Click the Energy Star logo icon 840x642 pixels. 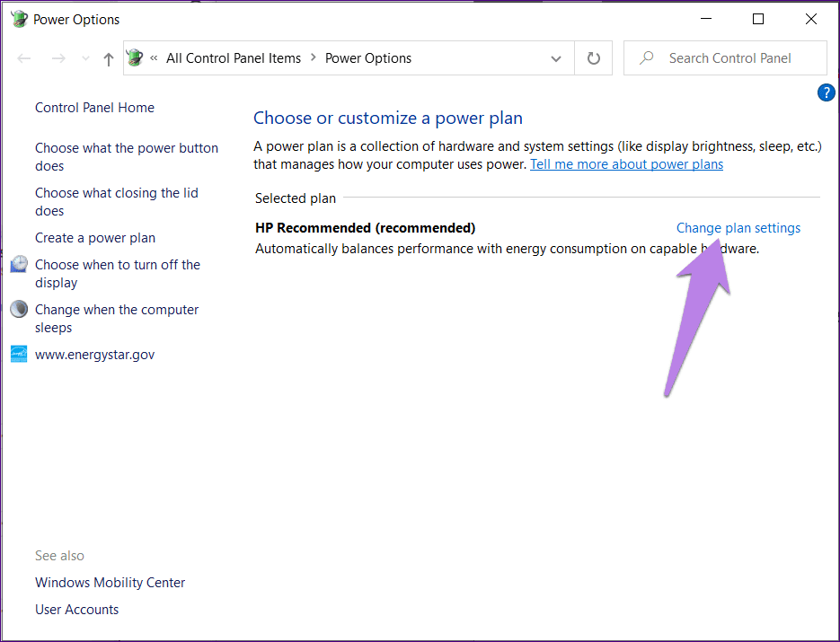[19, 354]
